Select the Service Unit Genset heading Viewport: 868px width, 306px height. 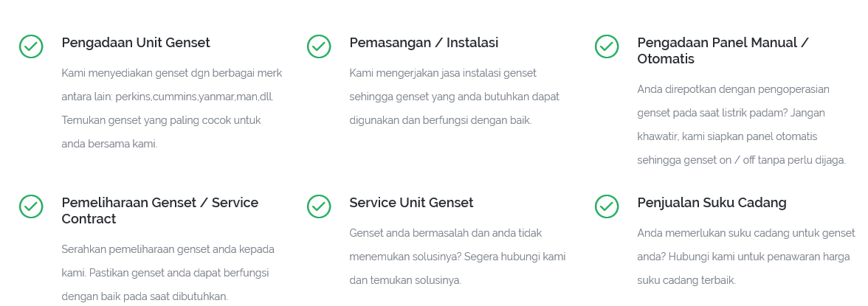[411, 203]
